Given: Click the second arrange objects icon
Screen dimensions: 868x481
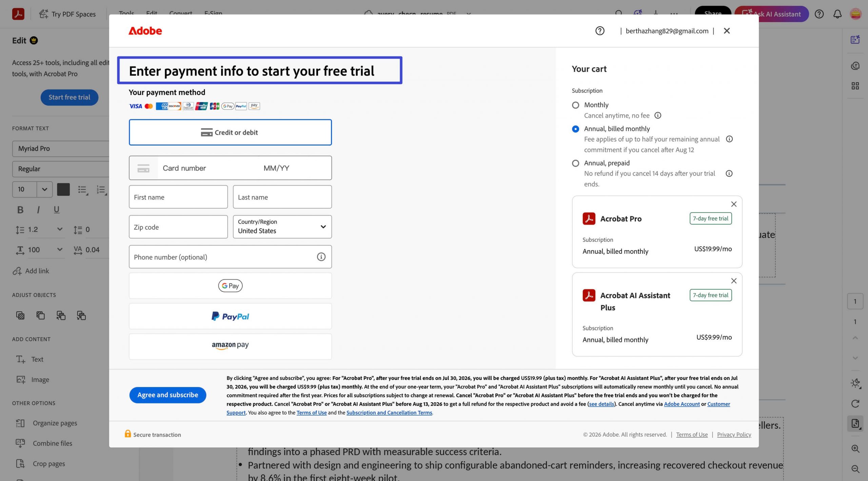Looking at the screenshot, I should click(41, 315).
